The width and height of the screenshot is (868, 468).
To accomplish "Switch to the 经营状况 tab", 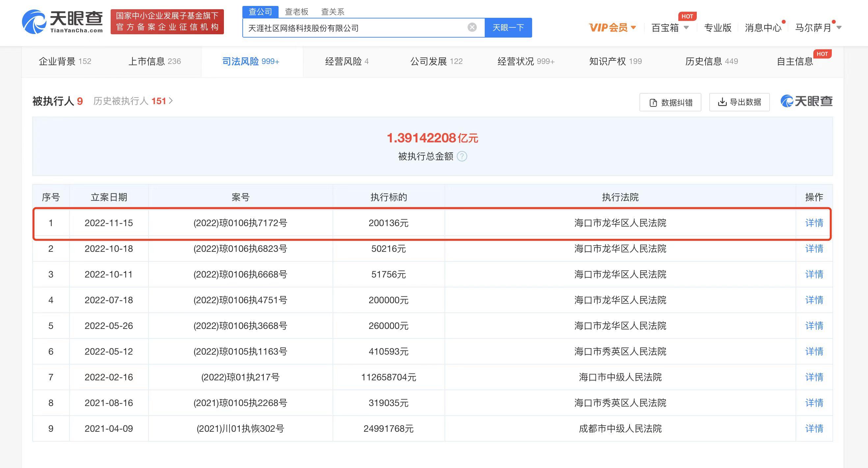I will pyautogui.click(x=526, y=61).
